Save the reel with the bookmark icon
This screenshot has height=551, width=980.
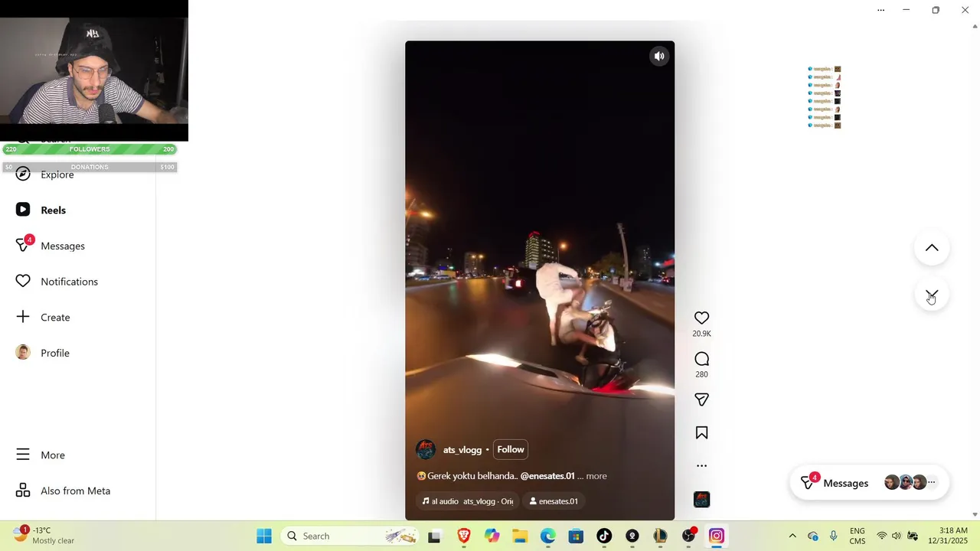pos(701,433)
